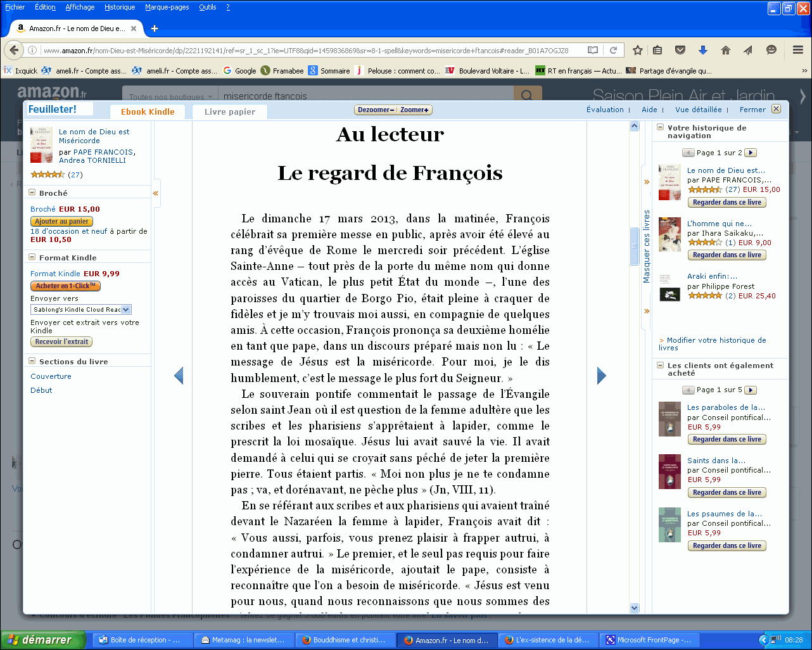812x650 pixels.
Task: Close the Amazon.fr browser tab
Action: pos(134,29)
